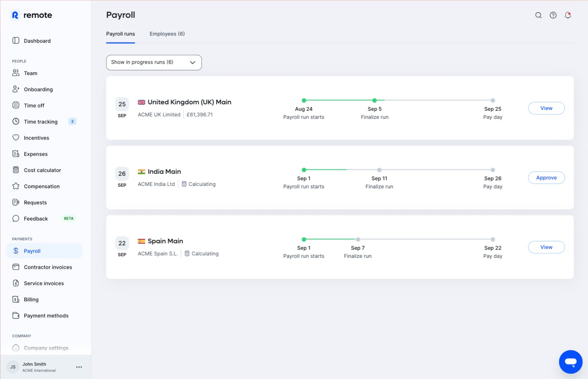Viewport: 588px width, 379px height.
Task: Switch to the Employees (6) tab
Action: coord(167,34)
